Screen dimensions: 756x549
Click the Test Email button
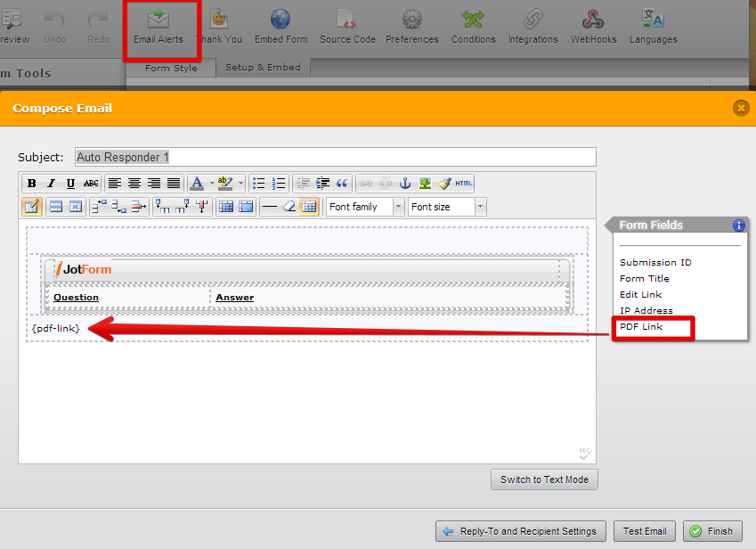point(645,531)
